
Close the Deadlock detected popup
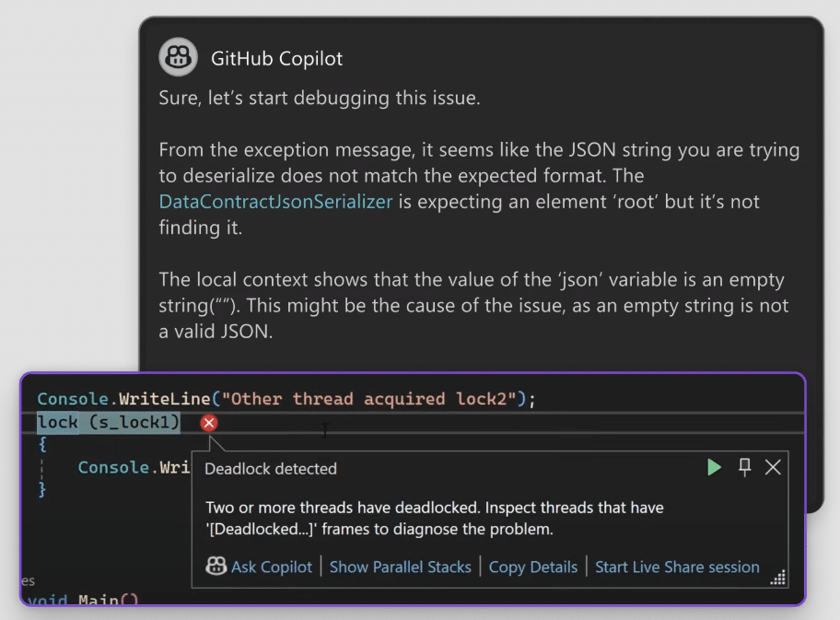click(773, 467)
